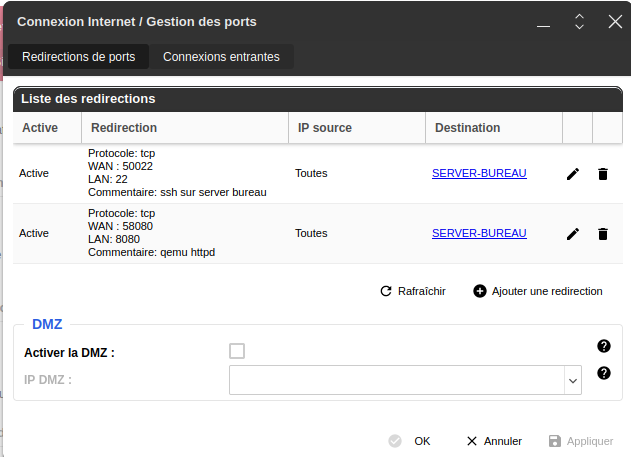The width and height of the screenshot is (631, 457).
Task: Open SERVER-BUREAU link in WAN 58080 row
Action: [479, 233]
